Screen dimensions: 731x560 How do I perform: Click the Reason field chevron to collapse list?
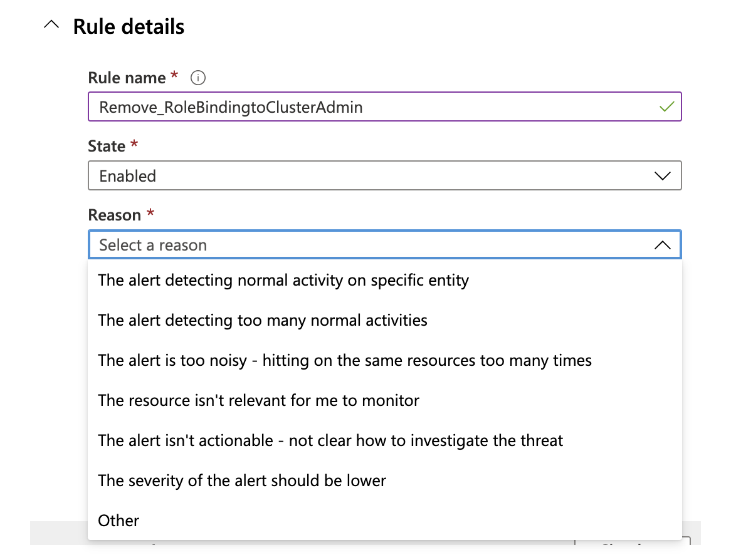[x=663, y=245]
